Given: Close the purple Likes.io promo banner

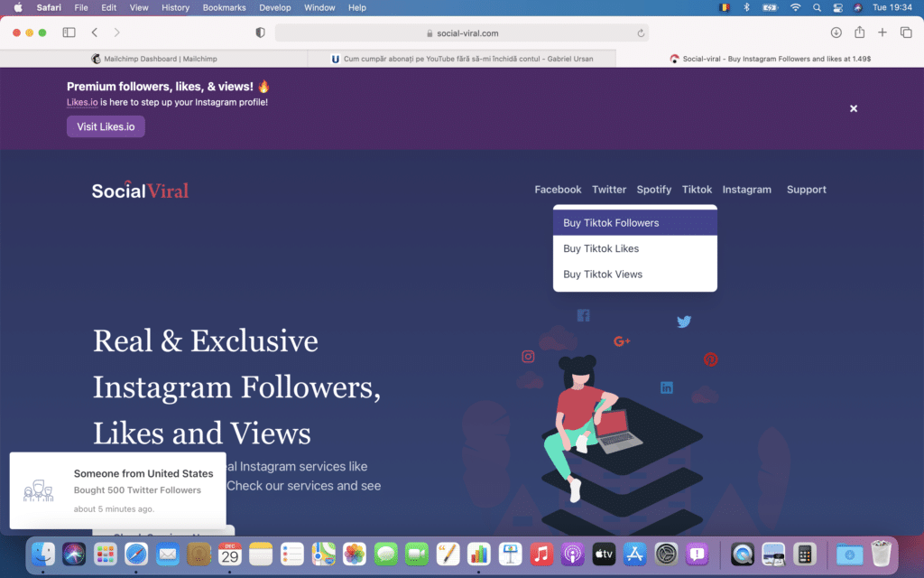Looking at the screenshot, I should [854, 108].
